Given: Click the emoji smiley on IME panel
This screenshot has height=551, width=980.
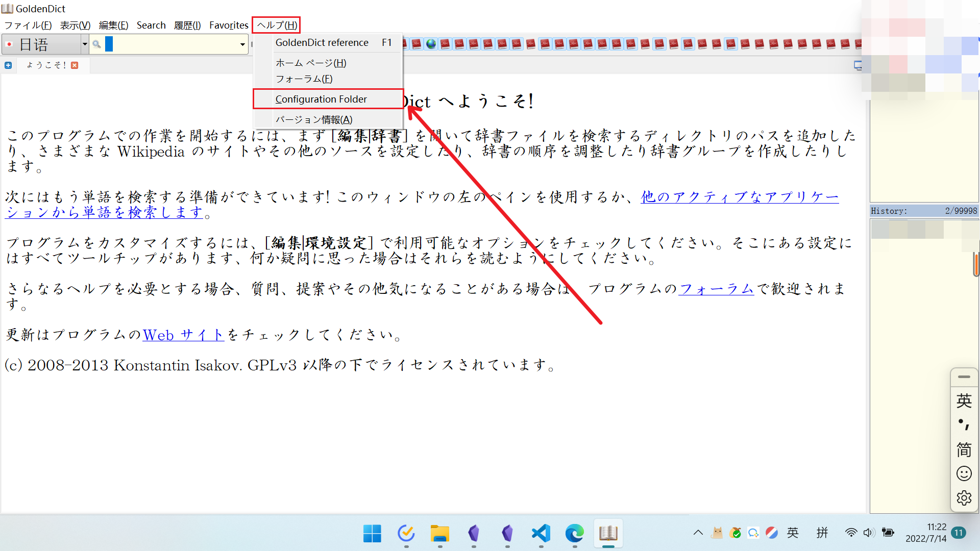Looking at the screenshot, I should click(x=964, y=473).
